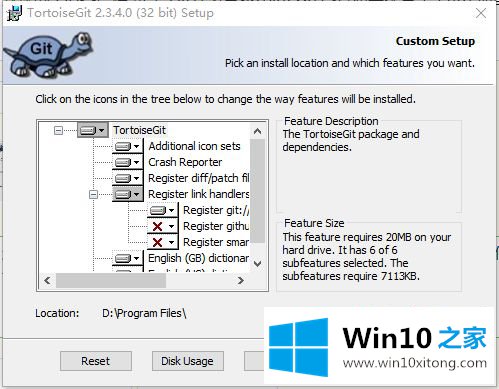This screenshot has height=389, width=499.
Task: Click the vertical scrollbar thumb of feature tree
Action: click(257, 191)
